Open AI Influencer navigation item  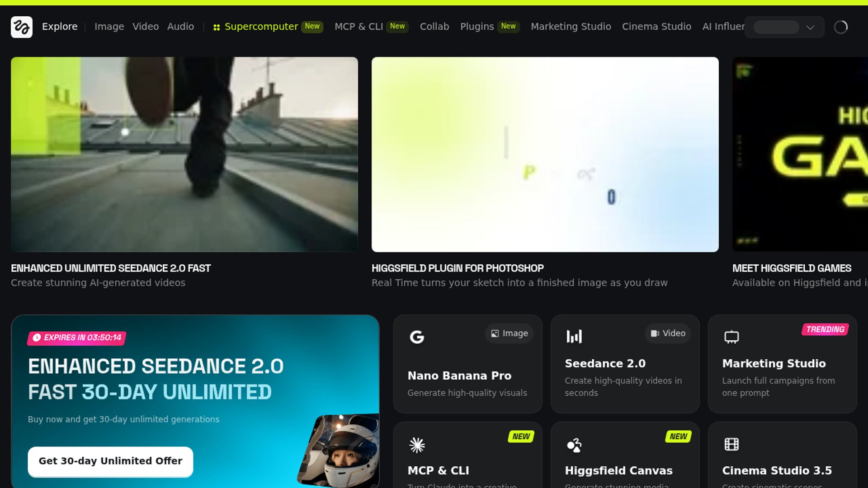pyautogui.click(x=723, y=27)
